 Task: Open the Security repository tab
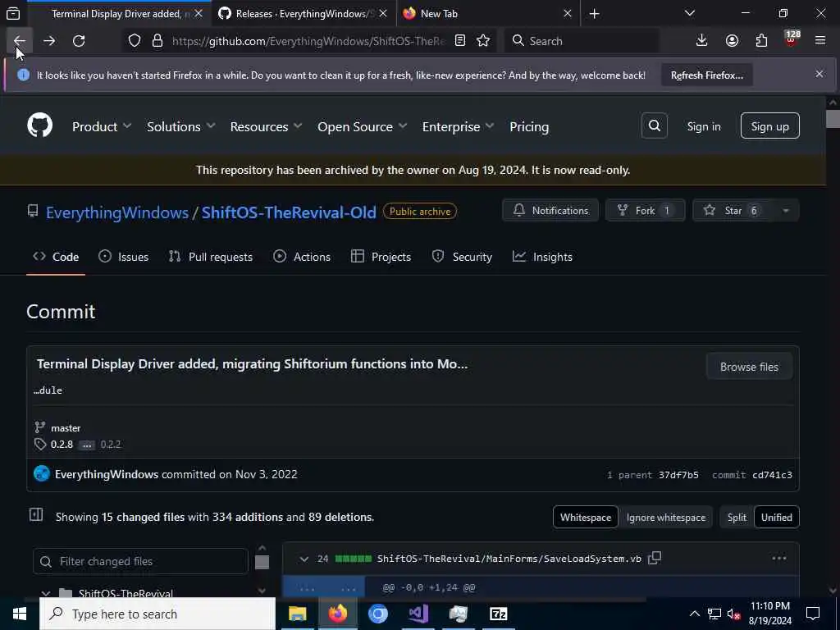(x=462, y=257)
